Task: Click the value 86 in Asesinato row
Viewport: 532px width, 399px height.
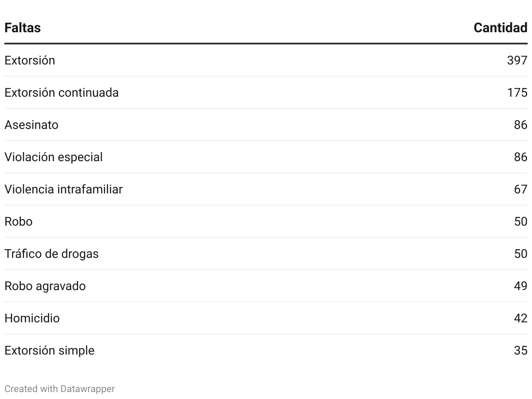Action: (521, 125)
